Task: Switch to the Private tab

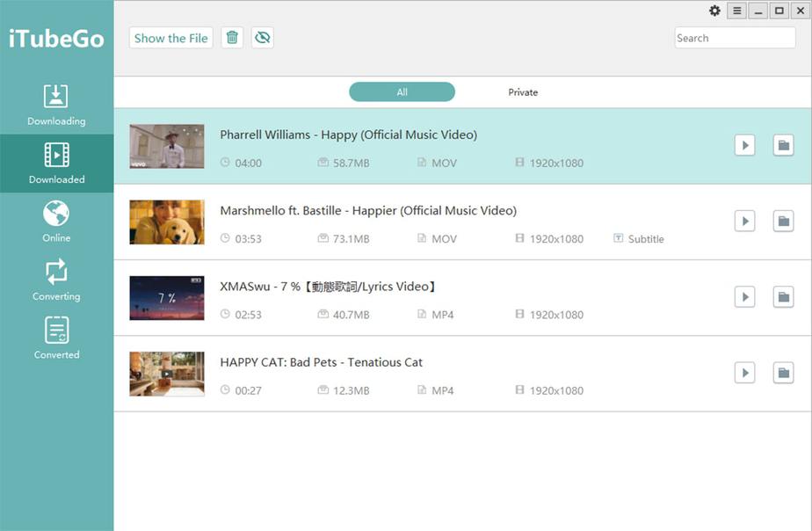Action: (523, 92)
